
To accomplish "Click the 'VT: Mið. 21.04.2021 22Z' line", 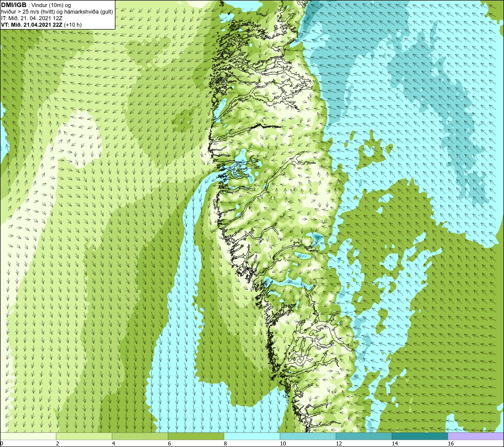I will (32, 25).
